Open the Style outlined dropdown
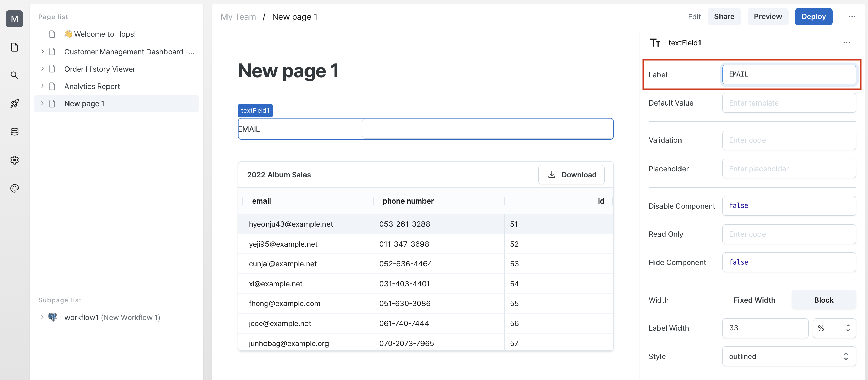This screenshot has height=380, width=868. pos(789,356)
